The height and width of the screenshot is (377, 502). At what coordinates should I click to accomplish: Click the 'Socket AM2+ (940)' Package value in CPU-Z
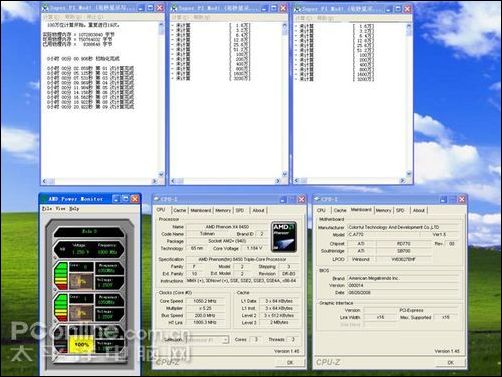tap(227, 241)
